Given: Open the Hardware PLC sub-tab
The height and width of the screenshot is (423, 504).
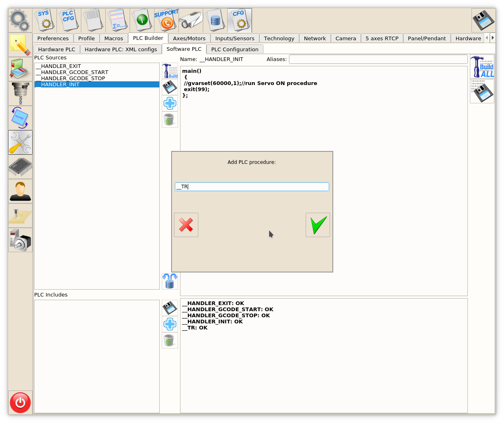Looking at the screenshot, I should (x=56, y=49).
